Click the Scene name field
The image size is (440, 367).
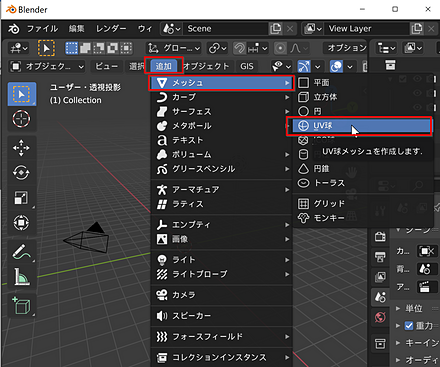point(226,29)
